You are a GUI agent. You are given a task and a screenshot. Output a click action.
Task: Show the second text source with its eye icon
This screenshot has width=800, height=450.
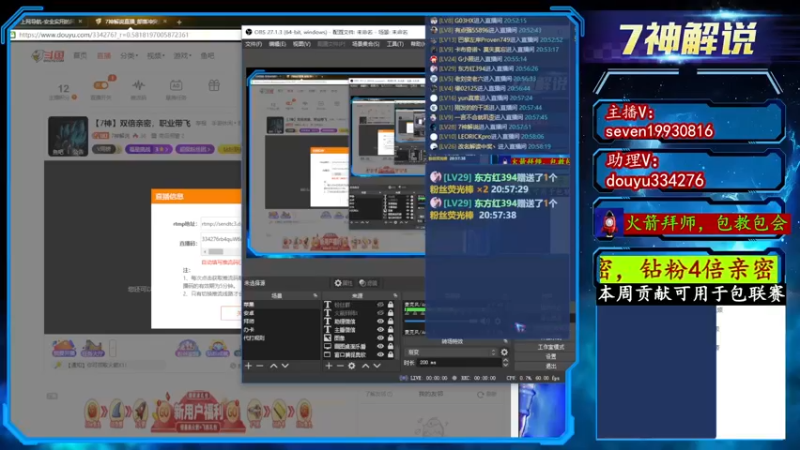pyautogui.click(x=380, y=313)
